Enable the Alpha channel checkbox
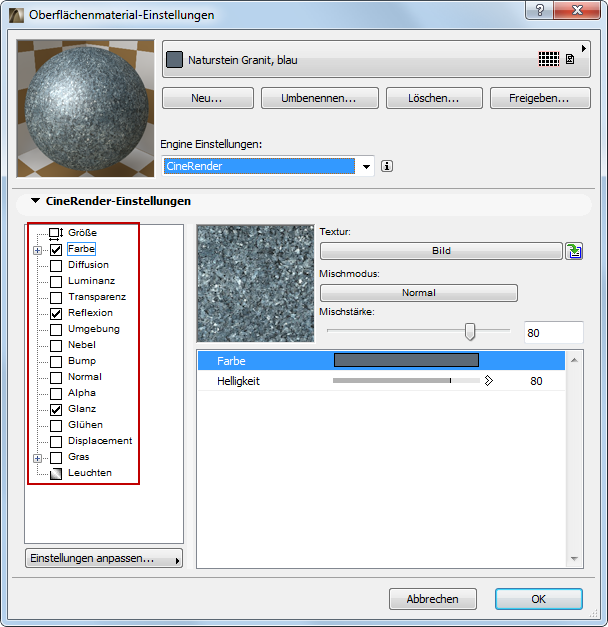The image size is (608, 627). pyautogui.click(x=56, y=394)
